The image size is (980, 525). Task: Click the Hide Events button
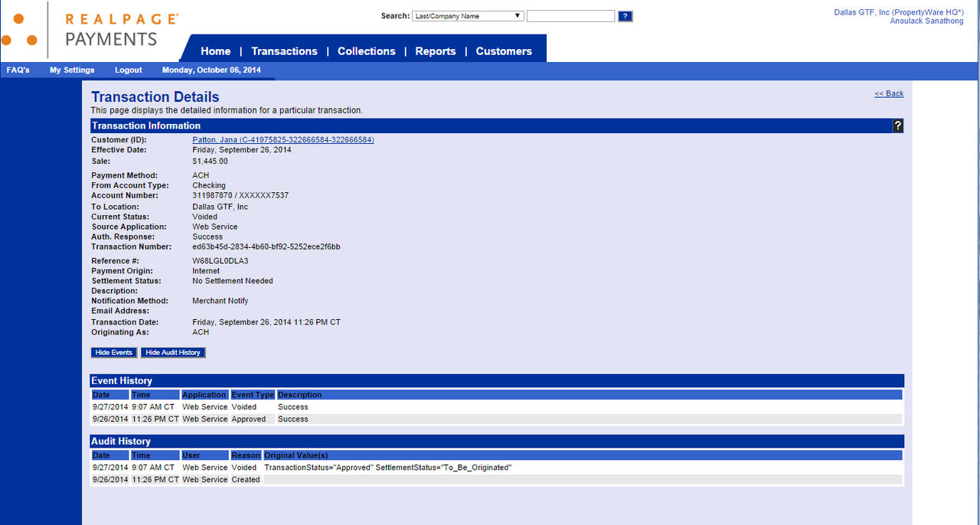tap(113, 353)
